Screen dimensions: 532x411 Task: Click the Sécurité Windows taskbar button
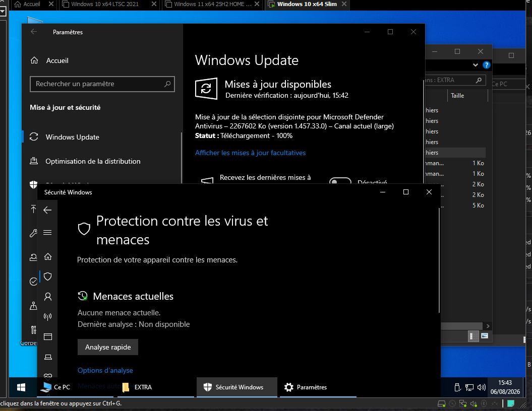pyautogui.click(x=237, y=387)
